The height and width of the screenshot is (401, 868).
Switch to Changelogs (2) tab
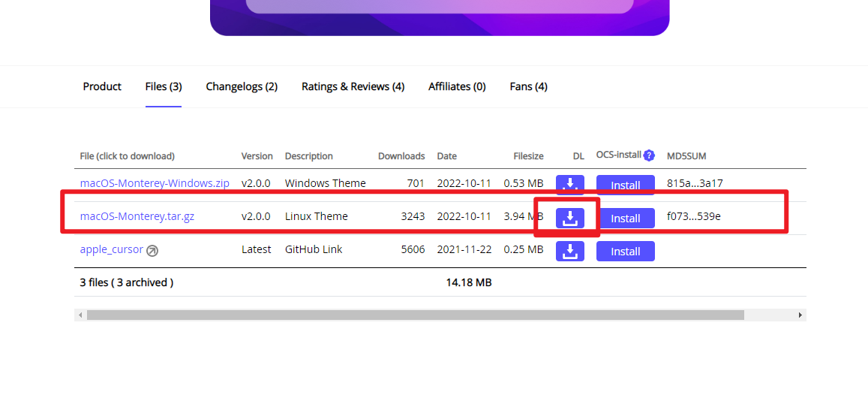[x=242, y=86]
